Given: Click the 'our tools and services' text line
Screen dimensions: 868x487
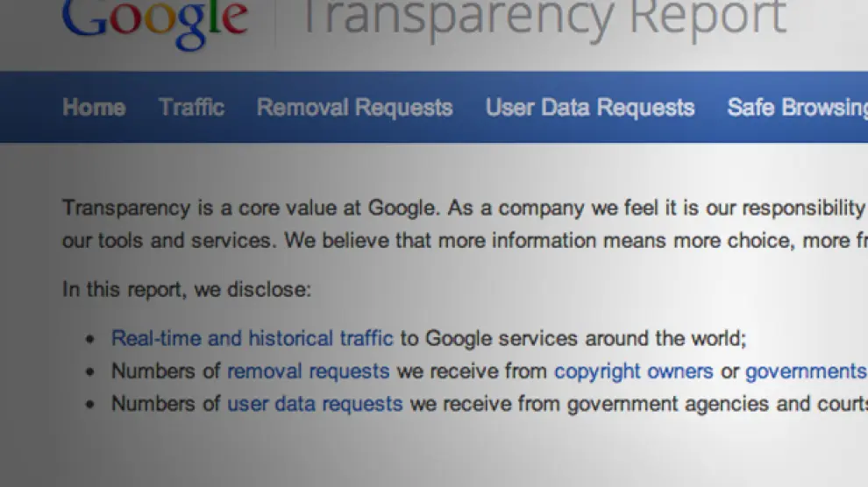Looking at the screenshot, I should coord(168,241).
